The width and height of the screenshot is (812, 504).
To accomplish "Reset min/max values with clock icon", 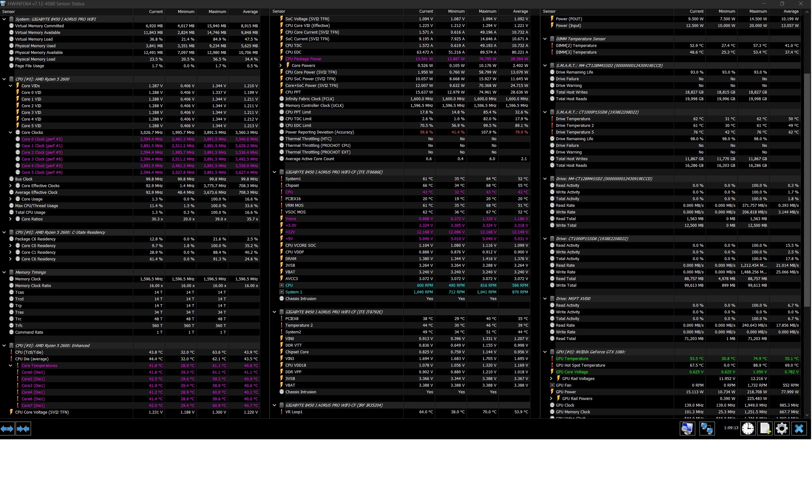I will pos(748,429).
